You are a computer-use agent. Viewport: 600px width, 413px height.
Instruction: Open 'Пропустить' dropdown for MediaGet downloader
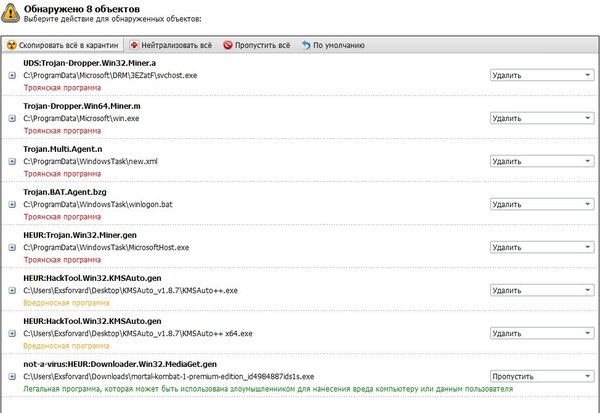(542, 377)
